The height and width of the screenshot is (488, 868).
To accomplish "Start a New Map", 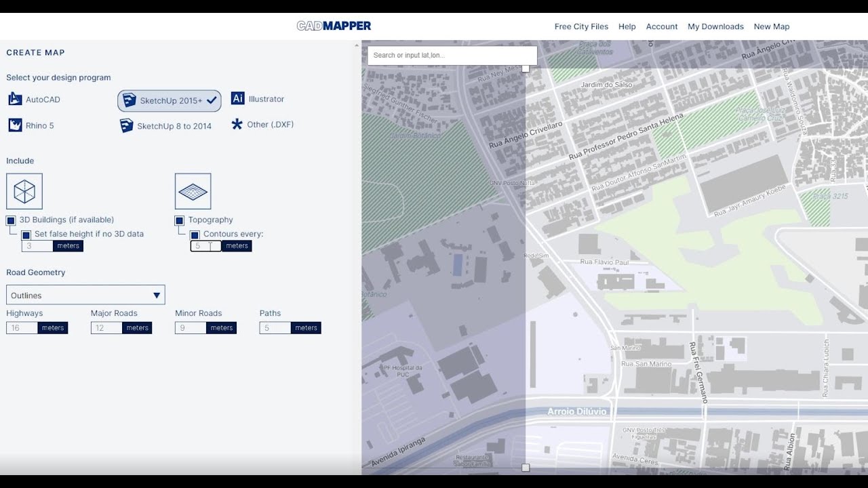I will click(x=772, y=26).
